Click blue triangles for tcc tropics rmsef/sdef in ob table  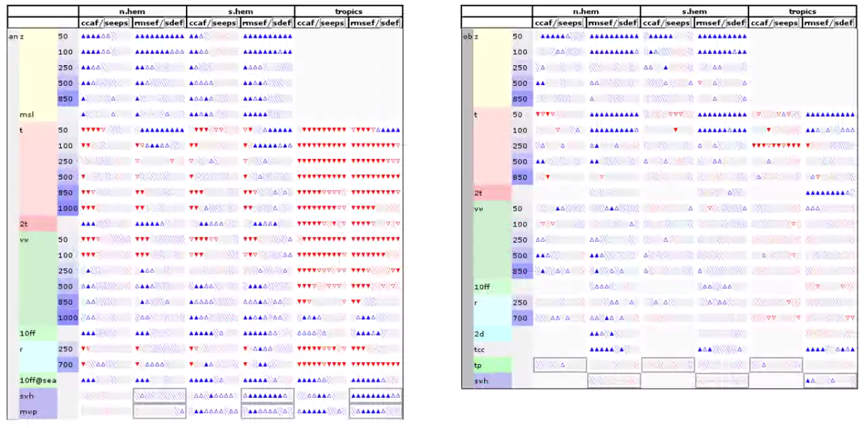coord(829,349)
